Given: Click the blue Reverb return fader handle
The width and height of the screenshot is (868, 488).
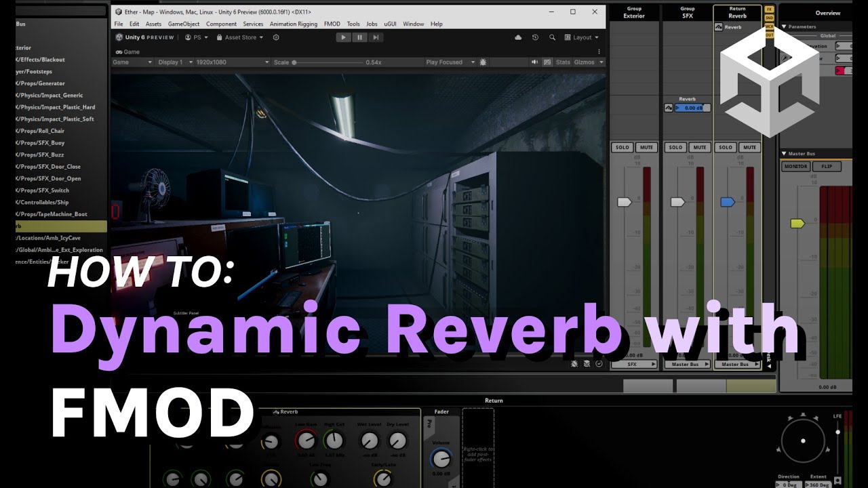Looking at the screenshot, I should [x=728, y=202].
